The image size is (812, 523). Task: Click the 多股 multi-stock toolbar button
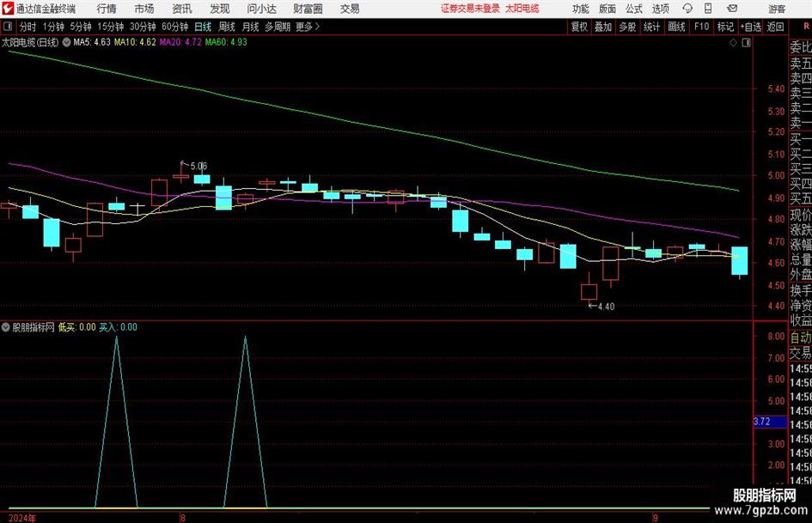click(x=627, y=27)
